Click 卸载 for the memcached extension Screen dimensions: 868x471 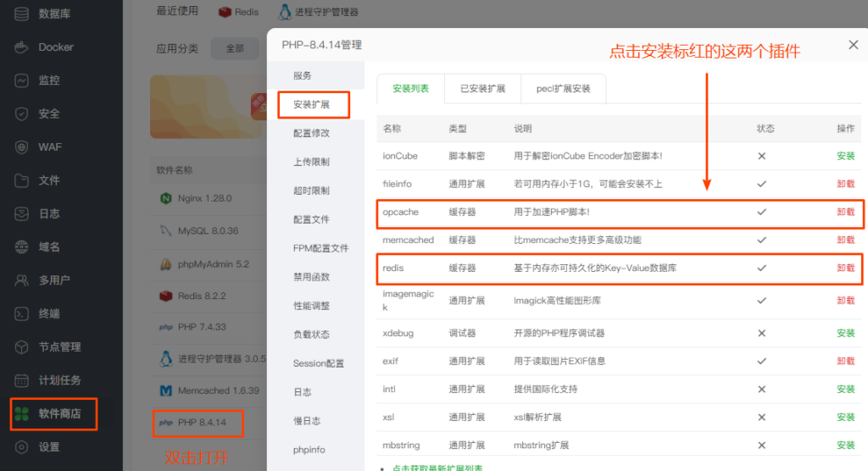tap(846, 240)
